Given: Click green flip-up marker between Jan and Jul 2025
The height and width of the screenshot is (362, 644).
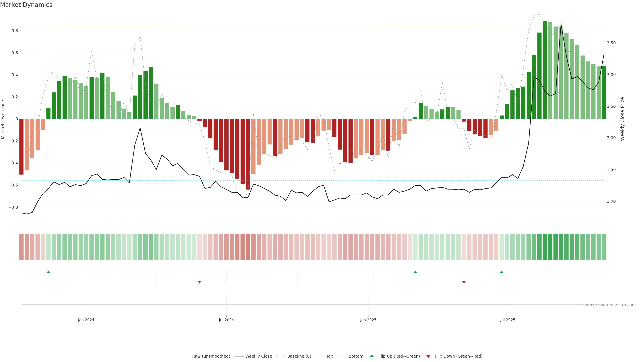Looking at the screenshot, I should [x=415, y=272].
